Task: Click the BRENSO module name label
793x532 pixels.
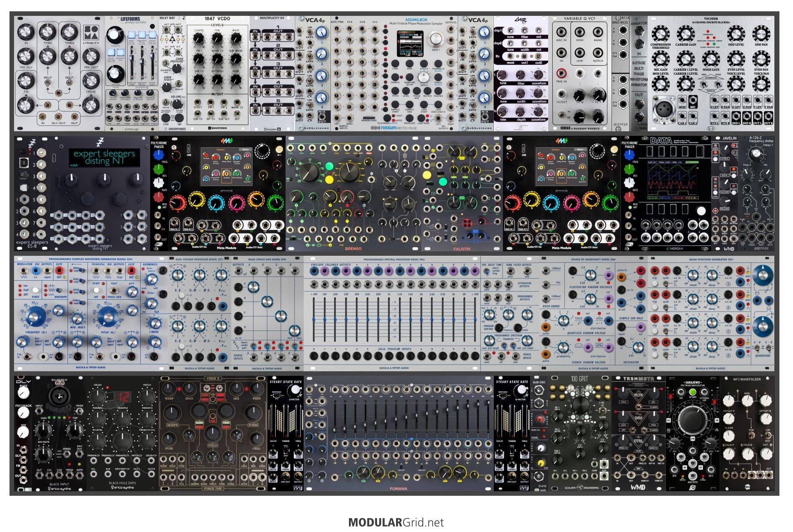Action: point(353,249)
